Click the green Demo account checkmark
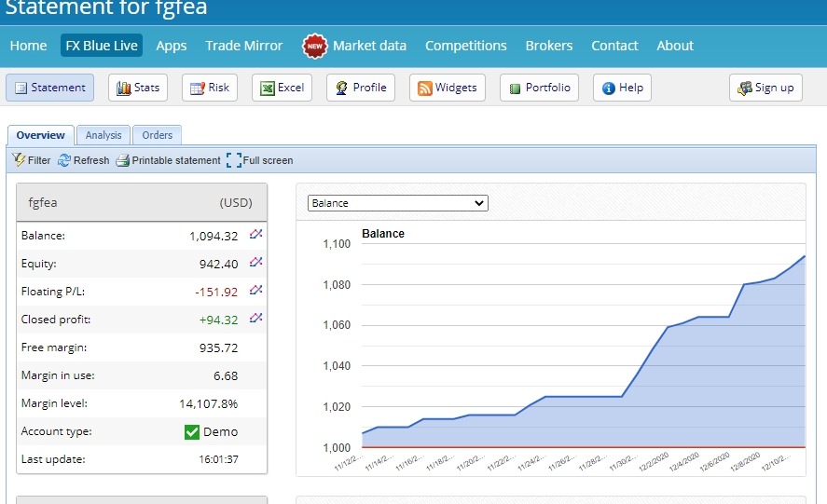The image size is (827, 504). [x=192, y=431]
